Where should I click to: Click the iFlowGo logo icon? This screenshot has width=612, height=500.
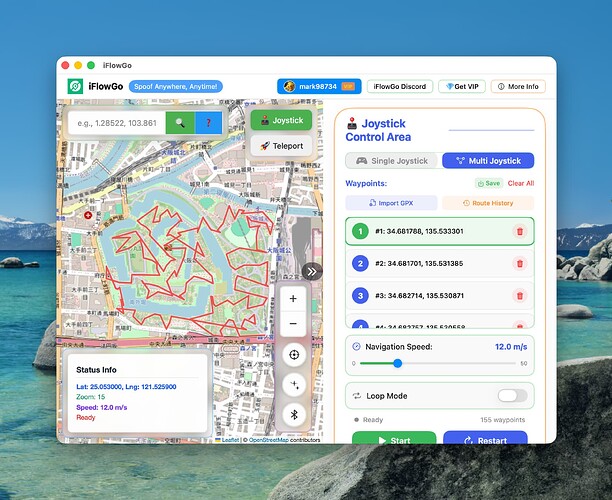point(75,86)
